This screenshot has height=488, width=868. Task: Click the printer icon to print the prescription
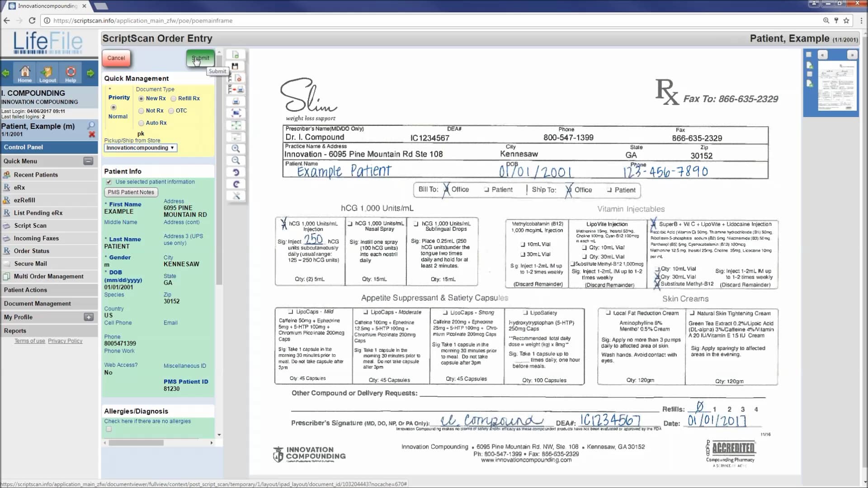(236, 101)
